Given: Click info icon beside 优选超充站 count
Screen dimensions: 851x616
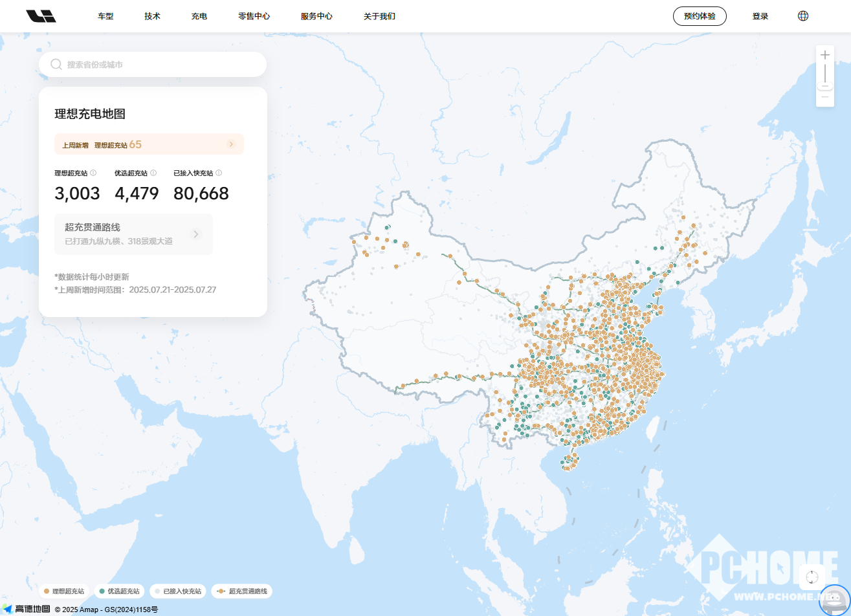Looking at the screenshot, I should coord(153,173).
